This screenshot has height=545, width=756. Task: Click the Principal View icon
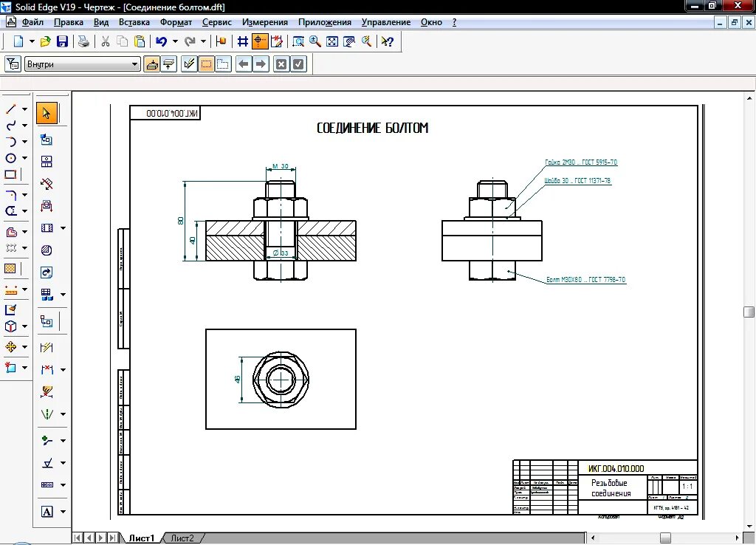(x=47, y=162)
